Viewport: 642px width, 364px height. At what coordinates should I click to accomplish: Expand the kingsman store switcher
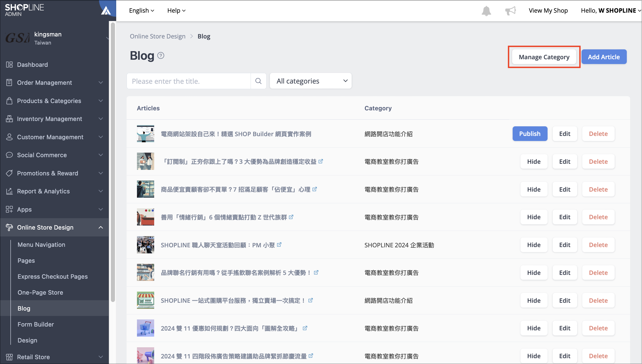point(107,38)
